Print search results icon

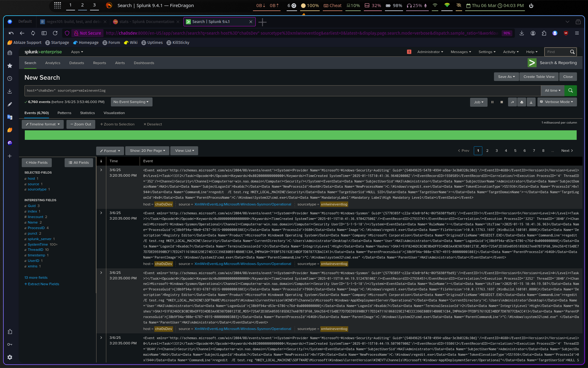pyautogui.click(x=522, y=102)
